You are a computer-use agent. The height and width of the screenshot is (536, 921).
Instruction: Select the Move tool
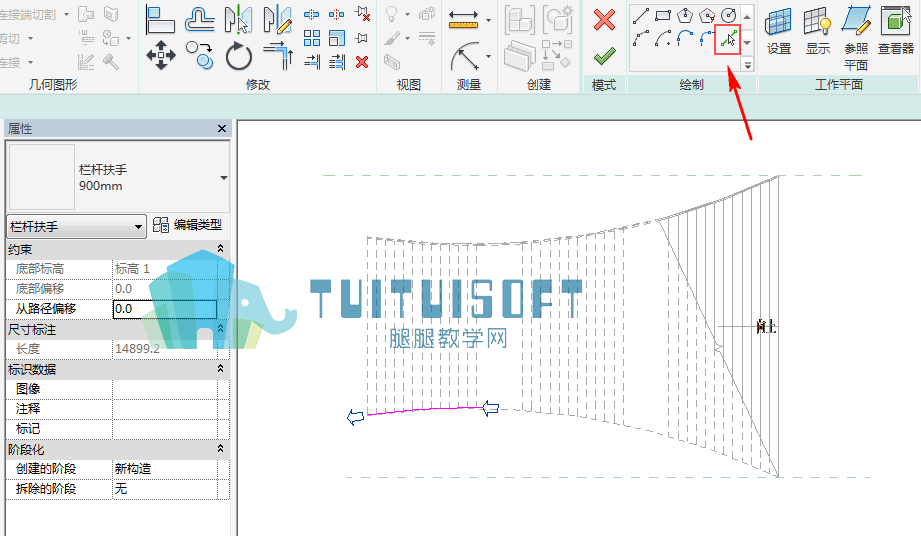point(161,56)
